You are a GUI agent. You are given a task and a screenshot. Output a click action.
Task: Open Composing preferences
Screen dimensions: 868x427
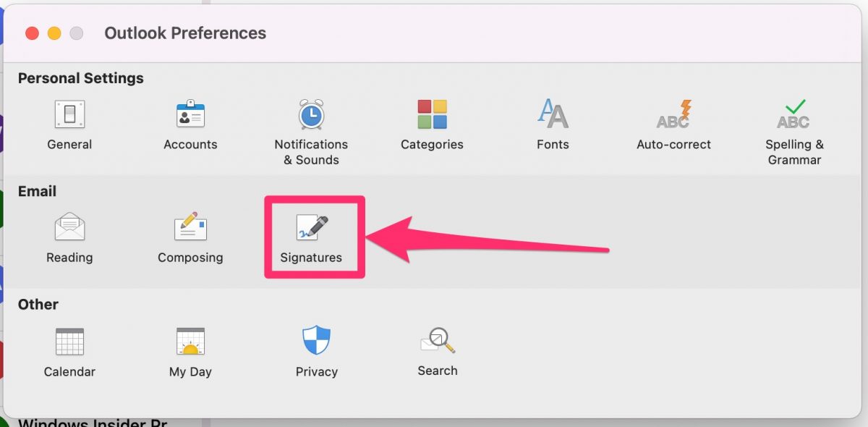(x=190, y=229)
